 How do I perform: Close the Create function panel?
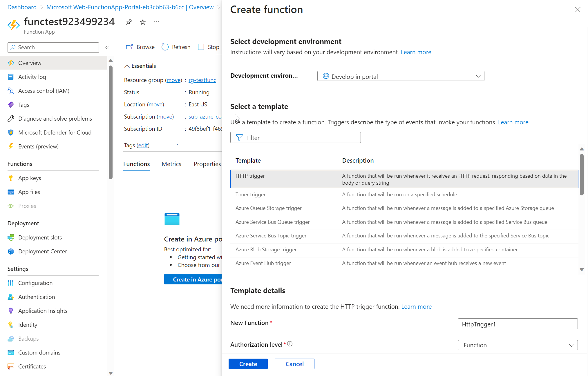(x=578, y=10)
